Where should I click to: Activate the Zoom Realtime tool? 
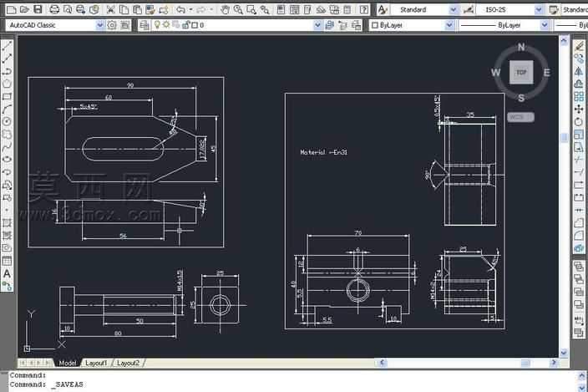tap(238, 9)
